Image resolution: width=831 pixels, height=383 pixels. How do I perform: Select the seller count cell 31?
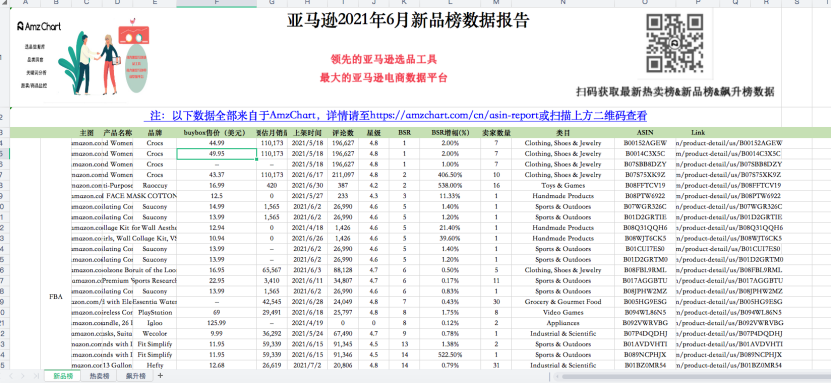pyautogui.click(x=496, y=366)
